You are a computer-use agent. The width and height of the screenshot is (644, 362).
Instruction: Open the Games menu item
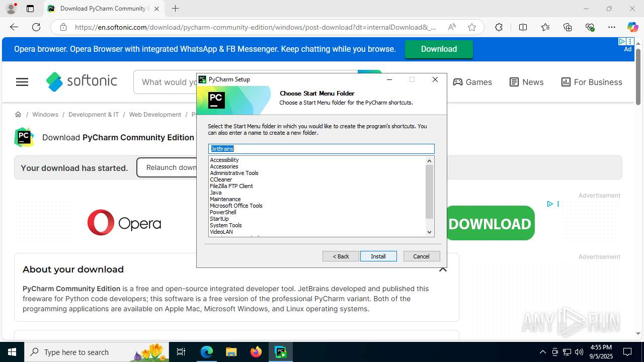(472, 82)
